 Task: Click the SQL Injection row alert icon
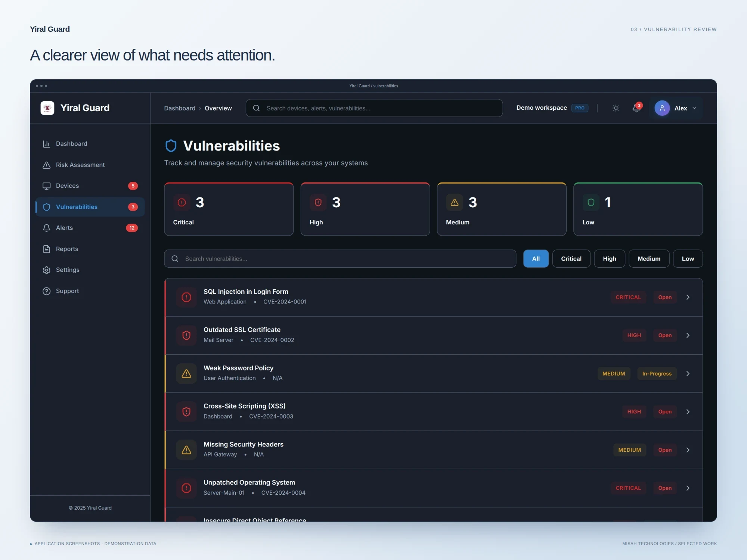pyautogui.click(x=186, y=297)
